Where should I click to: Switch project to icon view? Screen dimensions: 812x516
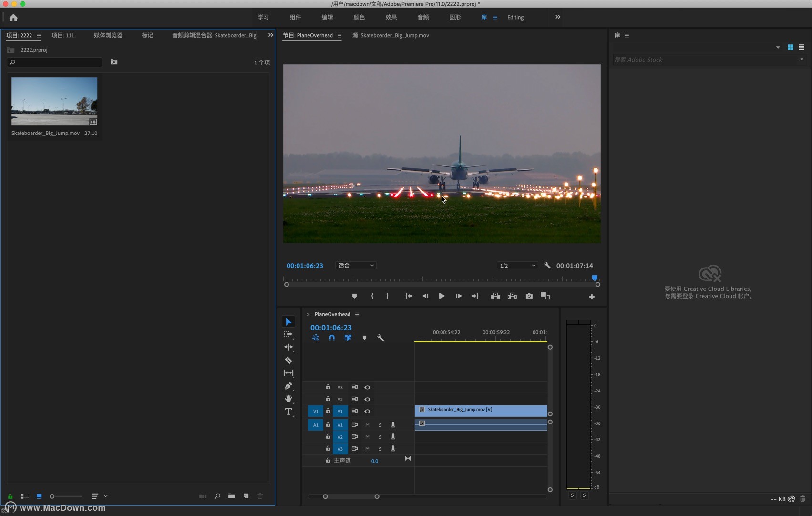point(39,496)
